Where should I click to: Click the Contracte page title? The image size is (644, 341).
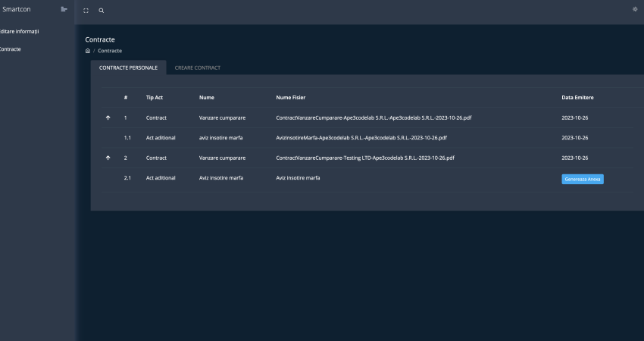[x=100, y=40]
